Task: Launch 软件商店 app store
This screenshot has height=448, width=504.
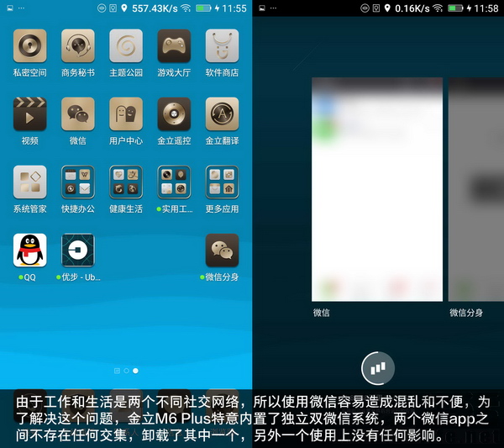Action: [x=222, y=45]
